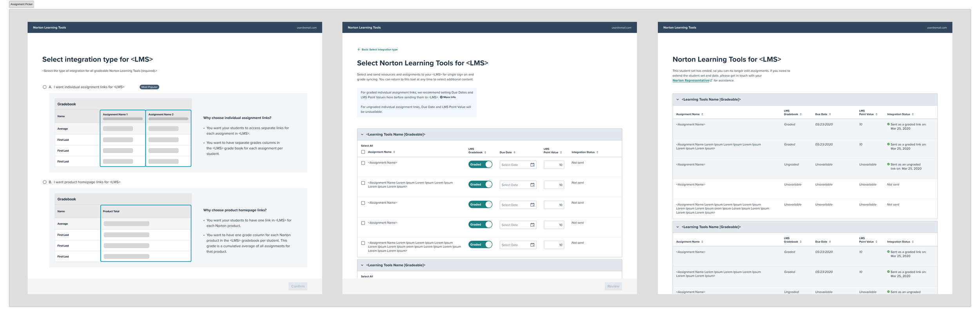This screenshot has height=316, width=980.
Task: Collapse first Learning Tools section on read-only screen
Action: click(x=677, y=100)
